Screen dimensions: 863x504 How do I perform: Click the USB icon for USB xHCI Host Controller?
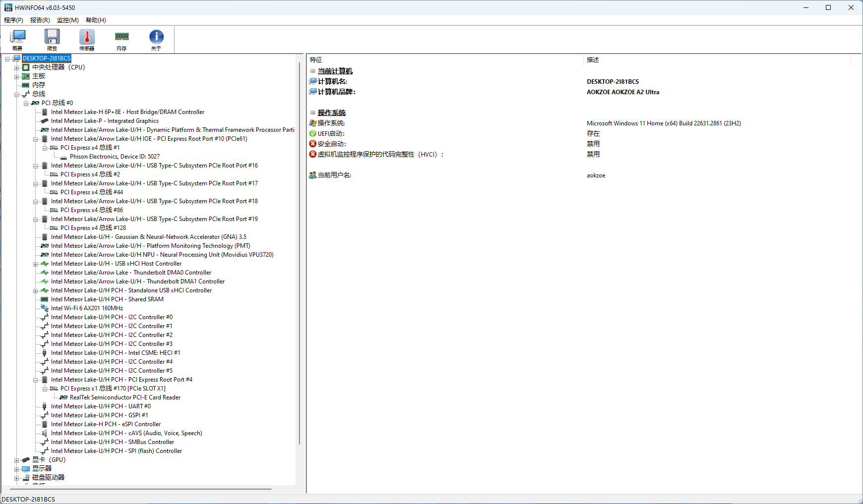(45, 264)
